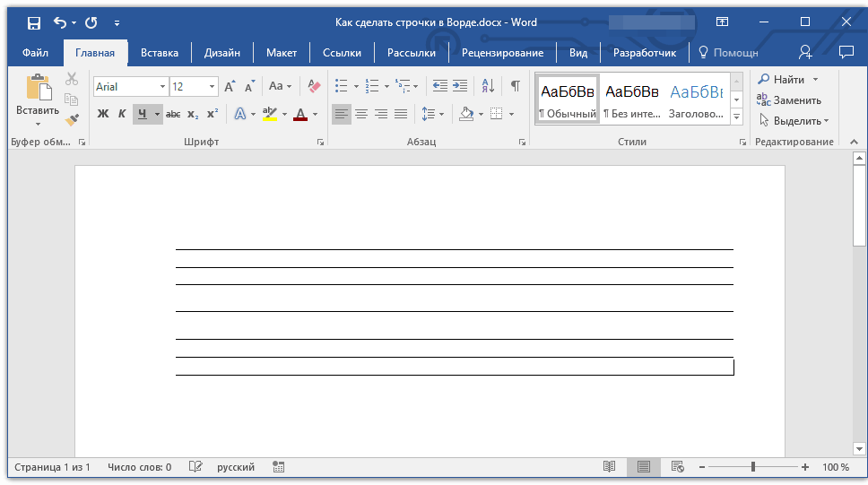Apply the Без интервала style

(x=631, y=100)
